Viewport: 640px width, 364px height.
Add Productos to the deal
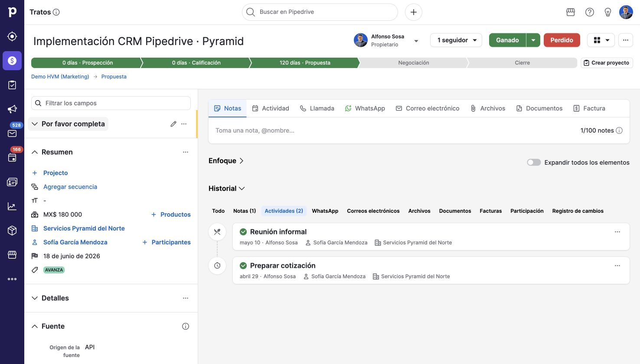[171, 214]
